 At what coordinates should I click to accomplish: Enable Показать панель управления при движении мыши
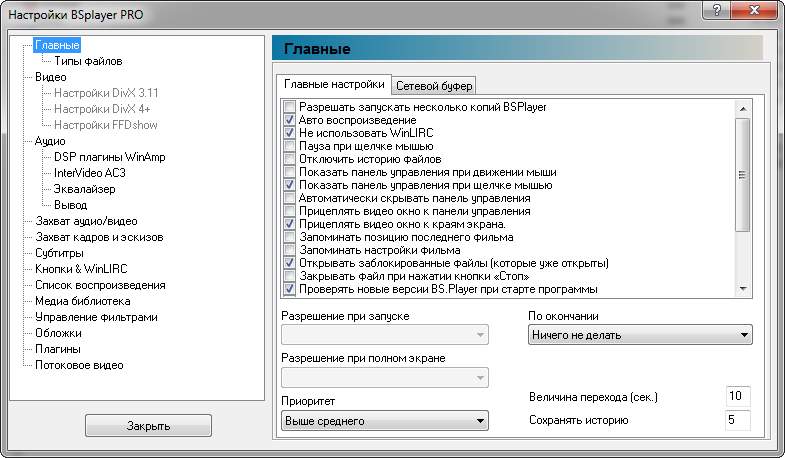(289, 172)
